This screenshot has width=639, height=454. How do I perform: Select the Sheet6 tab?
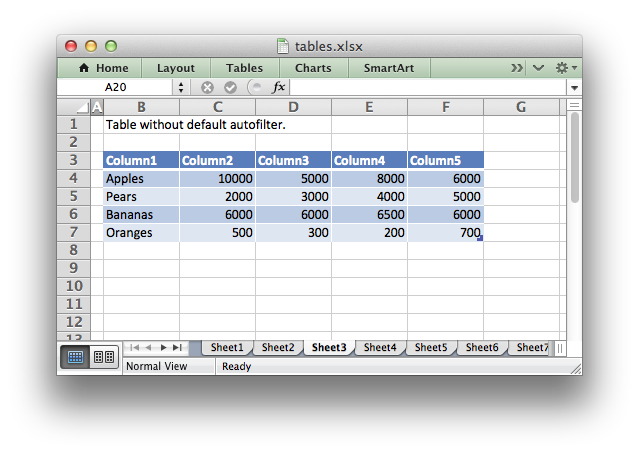click(x=482, y=348)
